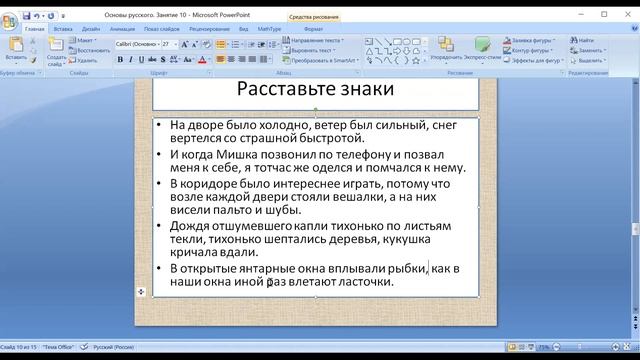
Task: Cut selection with the scissors icon
Action: point(33,41)
